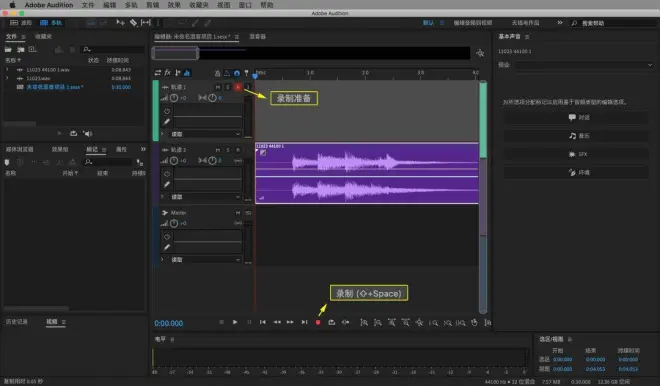Viewport: 660px width, 386px height.
Task: Switch to the History (历史记录) tab
Action: coord(16,322)
